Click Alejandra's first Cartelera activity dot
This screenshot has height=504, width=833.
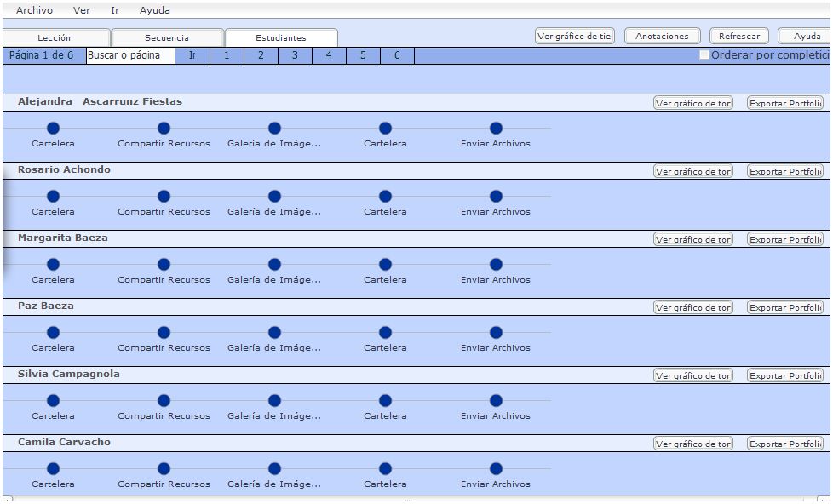pos(53,129)
